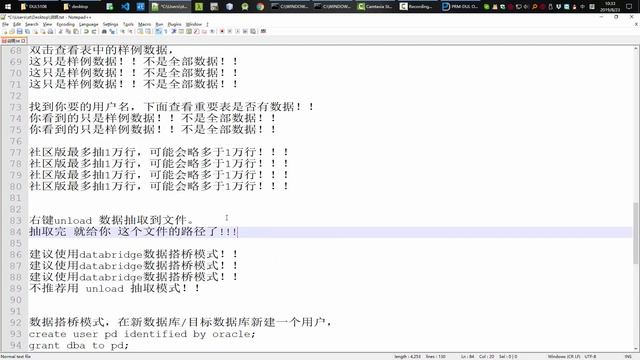Click the vertical scrollbar thumb
Viewport: 640px width, 360px height.
coord(636,233)
